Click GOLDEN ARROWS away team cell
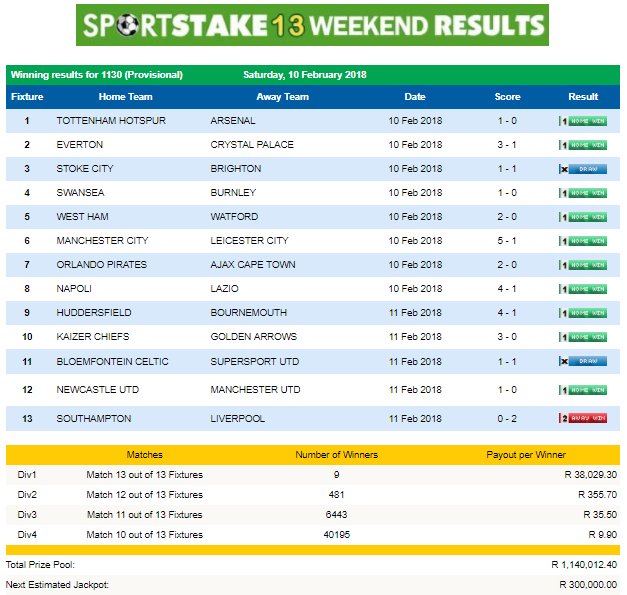Image resolution: width=627 pixels, height=595 pixels. click(x=254, y=337)
